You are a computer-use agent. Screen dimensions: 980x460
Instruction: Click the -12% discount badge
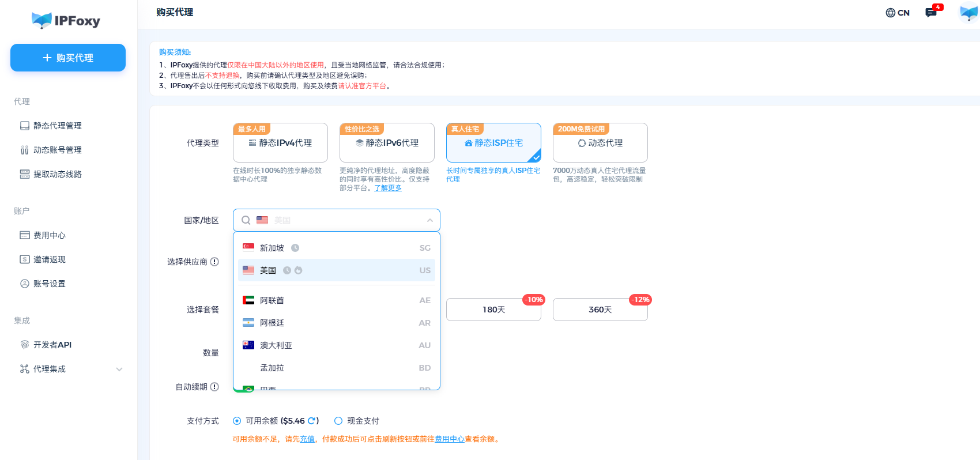640,300
